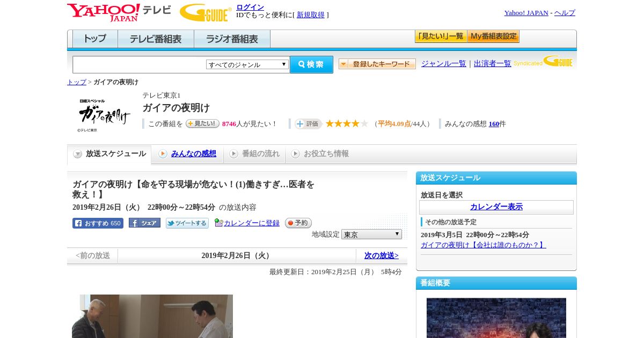Expand 登録したキーワード dropdown
The image size is (644, 338).
click(x=377, y=64)
